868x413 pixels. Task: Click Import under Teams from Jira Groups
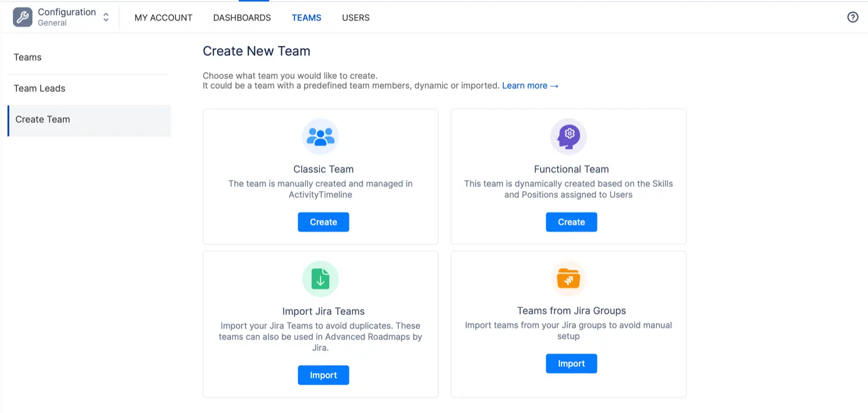pos(571,364)
